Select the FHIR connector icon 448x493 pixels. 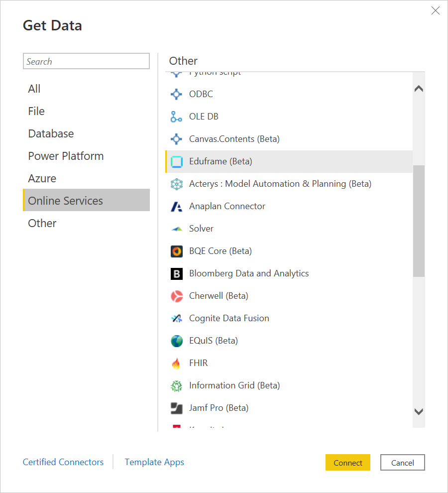(x=177, y=363)
